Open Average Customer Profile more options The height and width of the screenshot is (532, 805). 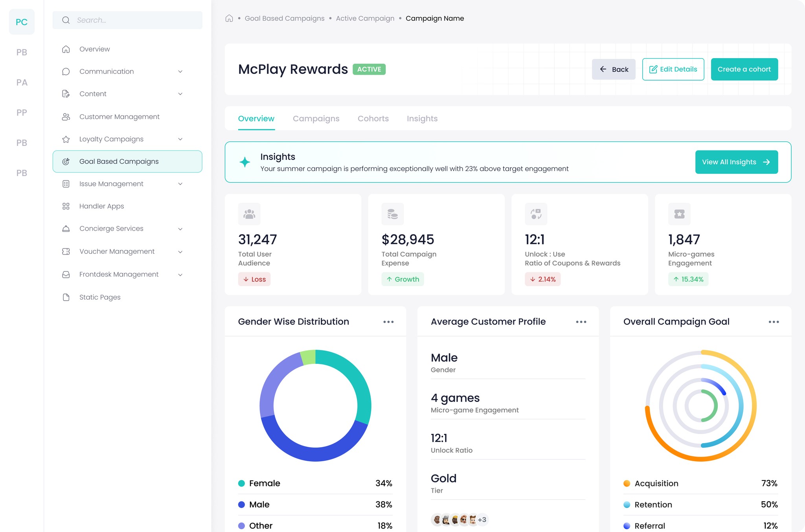(x=581, y=322)
